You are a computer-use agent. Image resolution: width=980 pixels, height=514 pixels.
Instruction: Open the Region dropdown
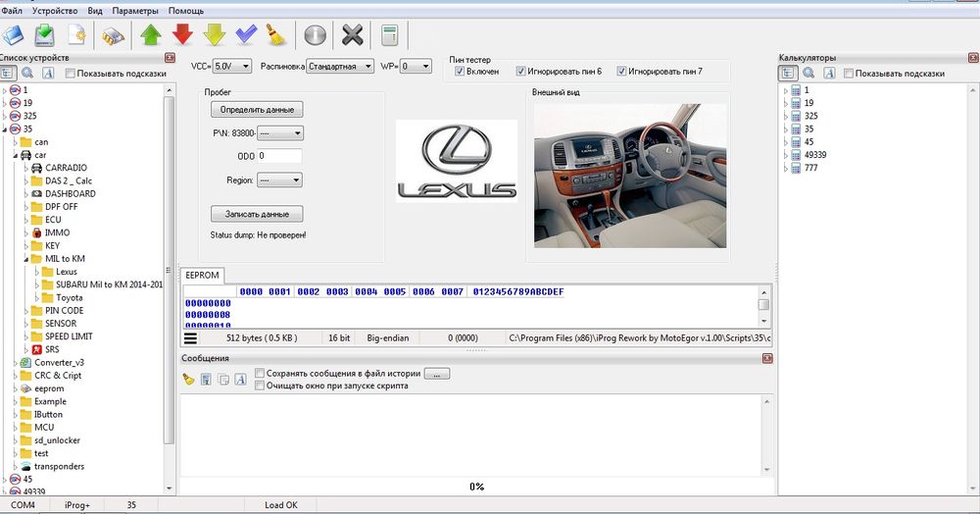click(279, 180)
